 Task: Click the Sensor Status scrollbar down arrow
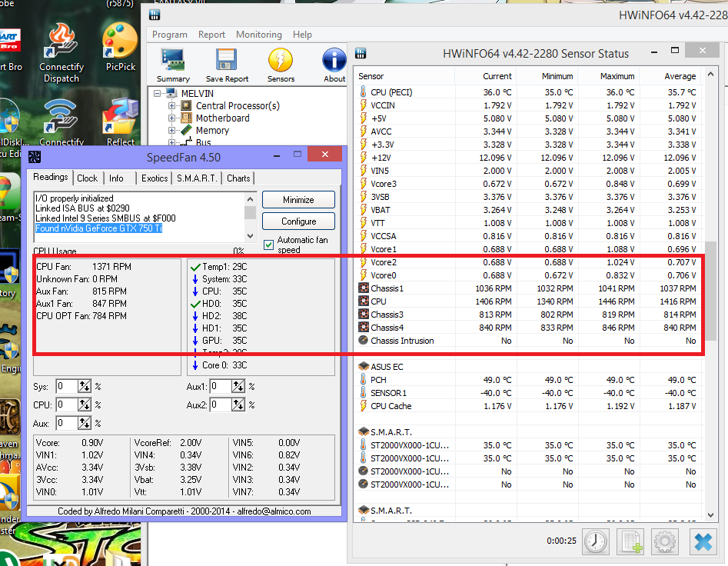tap(710, 514)
